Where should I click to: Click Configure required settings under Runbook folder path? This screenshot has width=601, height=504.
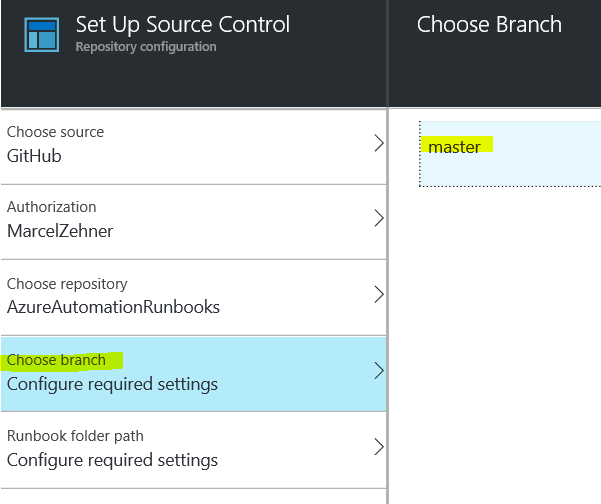[112, 460]
